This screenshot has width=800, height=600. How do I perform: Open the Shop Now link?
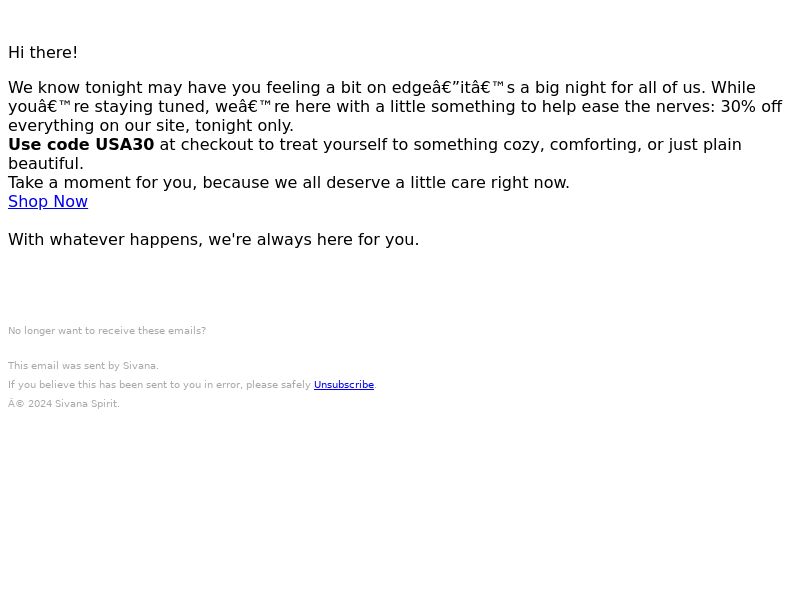[48, 202]
